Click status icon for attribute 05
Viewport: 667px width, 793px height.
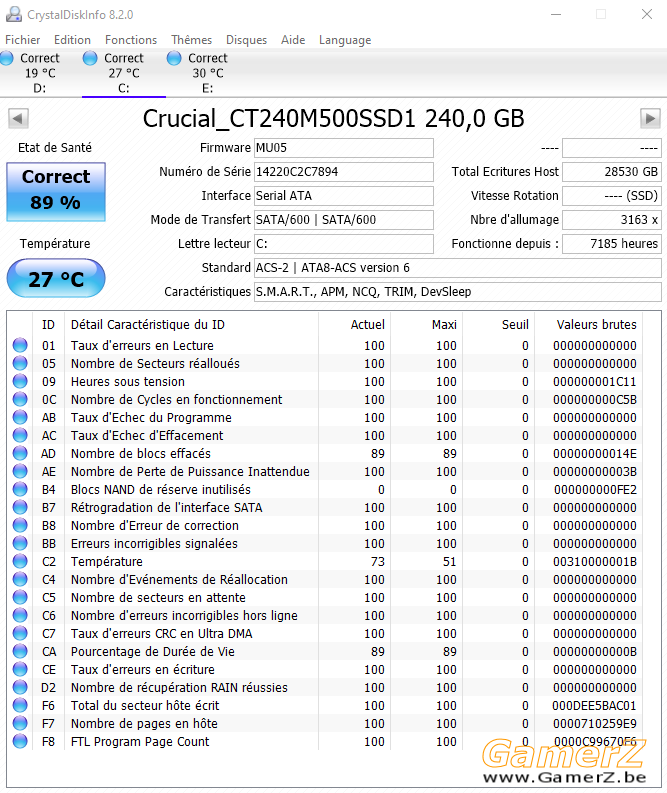point(20,363)
